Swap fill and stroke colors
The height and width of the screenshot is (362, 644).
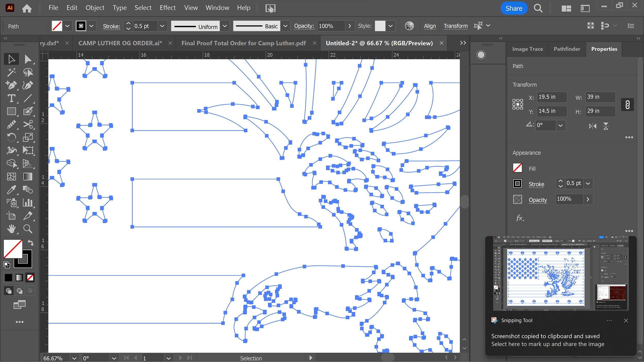31,243
